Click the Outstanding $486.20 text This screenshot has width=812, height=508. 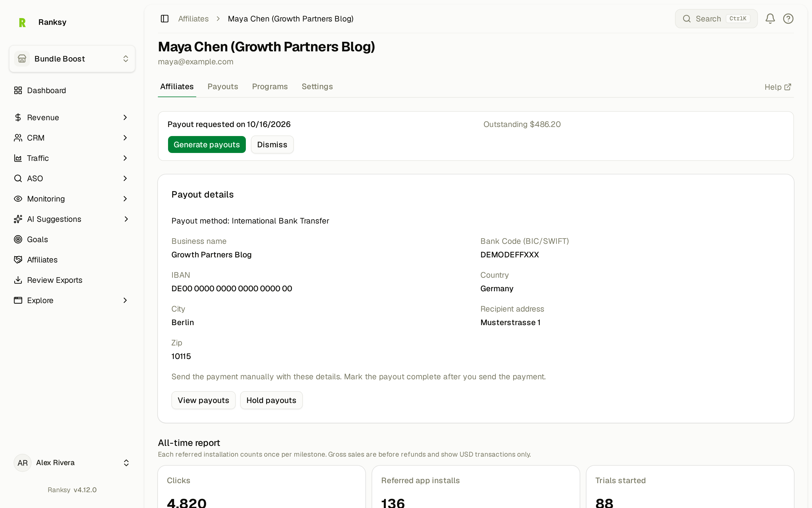tap(522, 124)
